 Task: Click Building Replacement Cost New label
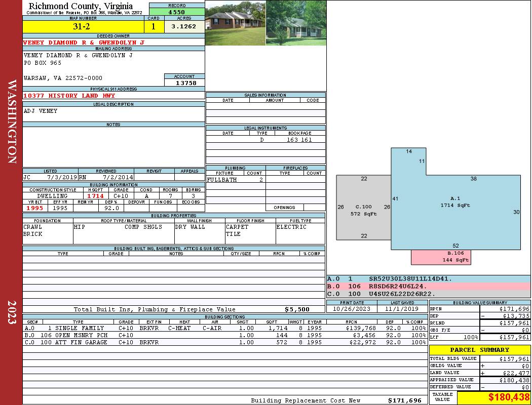[306, 400]
